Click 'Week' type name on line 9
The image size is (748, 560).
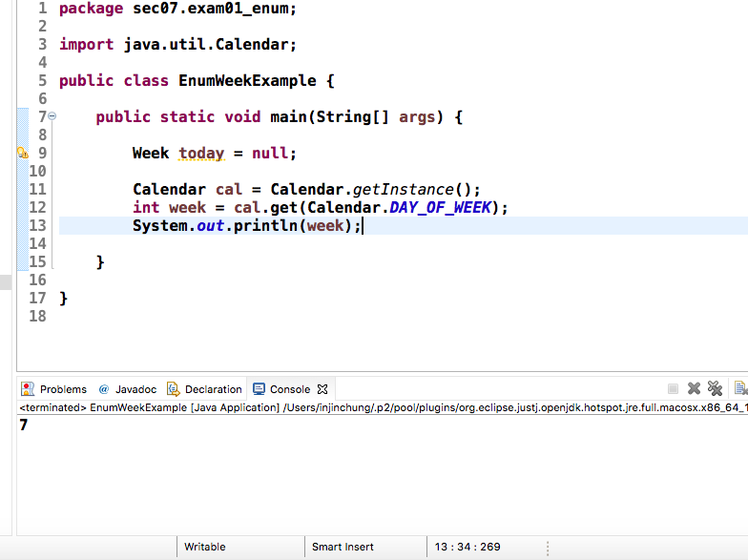pos(151,153)
